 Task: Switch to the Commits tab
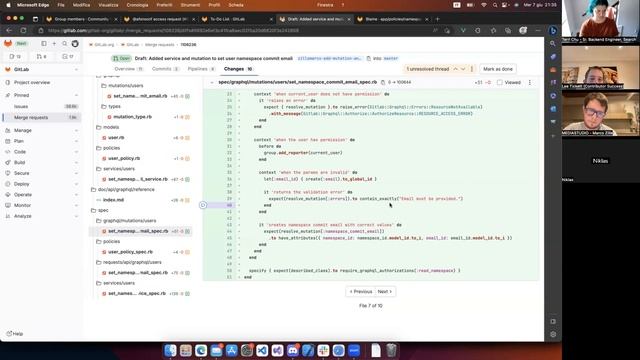[x=165, y=69]
